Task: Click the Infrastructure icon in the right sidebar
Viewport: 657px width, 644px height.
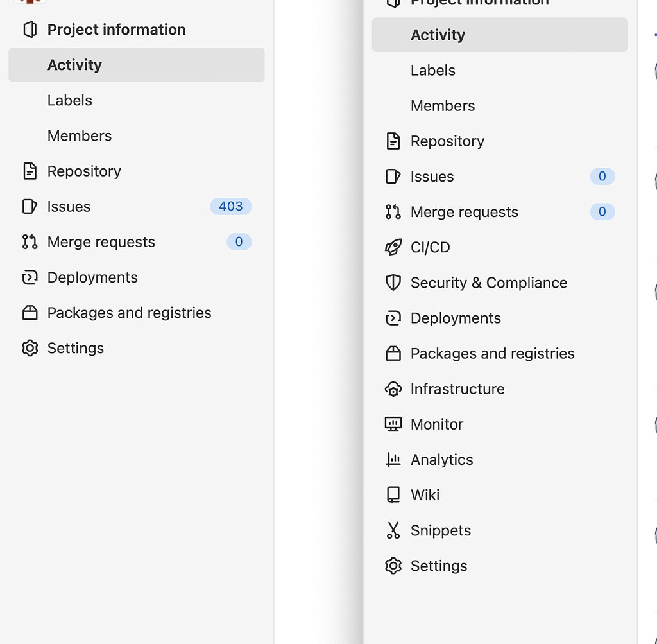Action: tap(393, 388)
